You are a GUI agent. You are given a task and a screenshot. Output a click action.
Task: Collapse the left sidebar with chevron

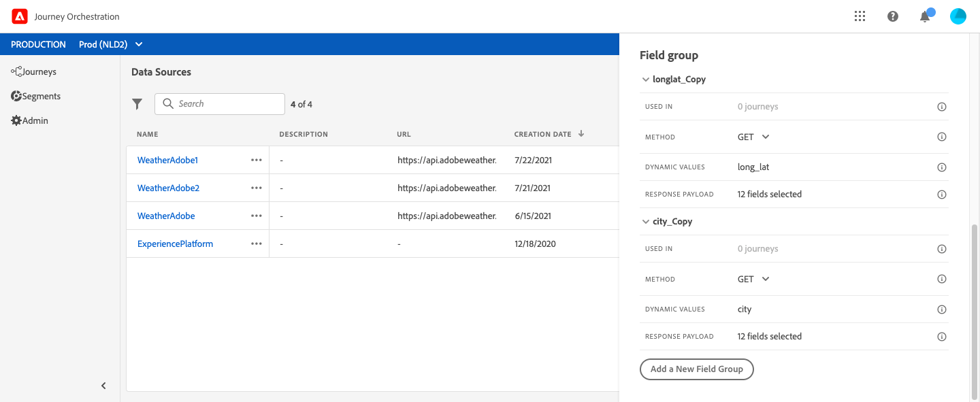103,386
